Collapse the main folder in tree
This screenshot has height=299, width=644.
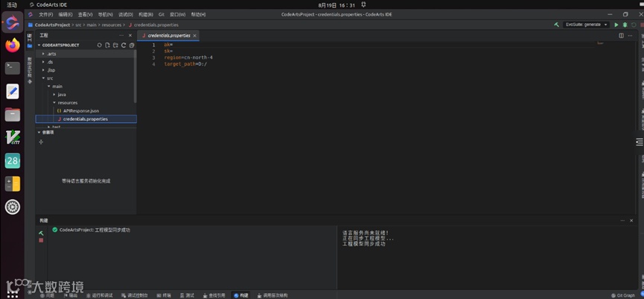(x=49, y=86)
